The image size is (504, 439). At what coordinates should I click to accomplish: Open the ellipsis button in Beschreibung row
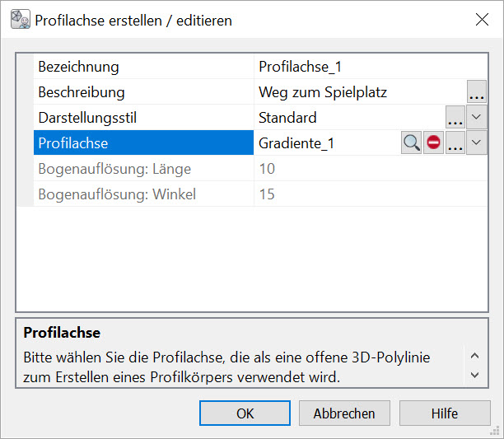tap(477, 92)
